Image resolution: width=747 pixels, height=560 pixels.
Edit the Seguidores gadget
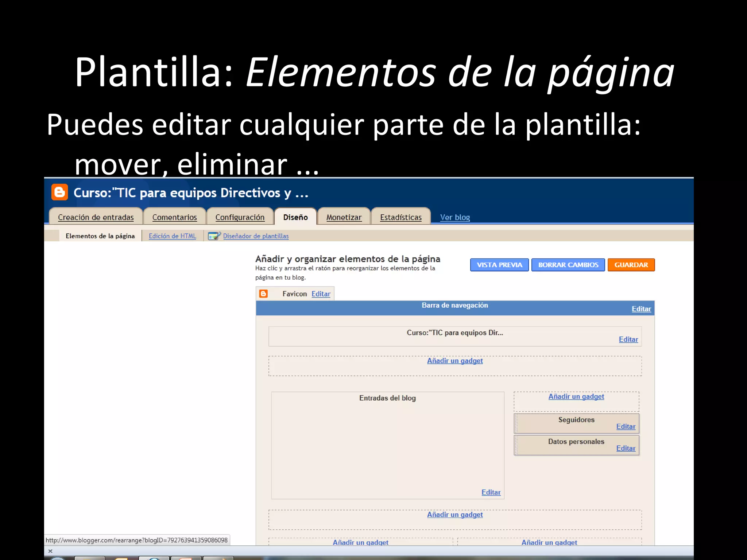[x=626, y=427]
